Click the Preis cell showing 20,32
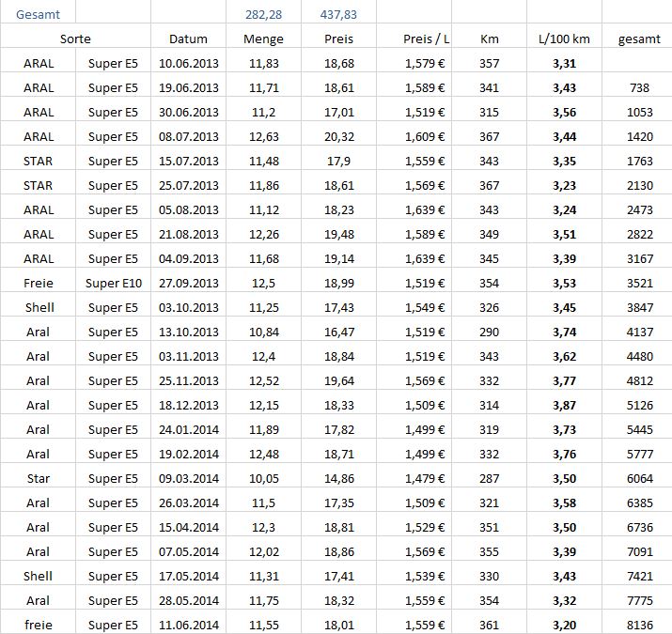Viewport: 672px width, 634px height. pyautogui.click(x=338, y=136)
